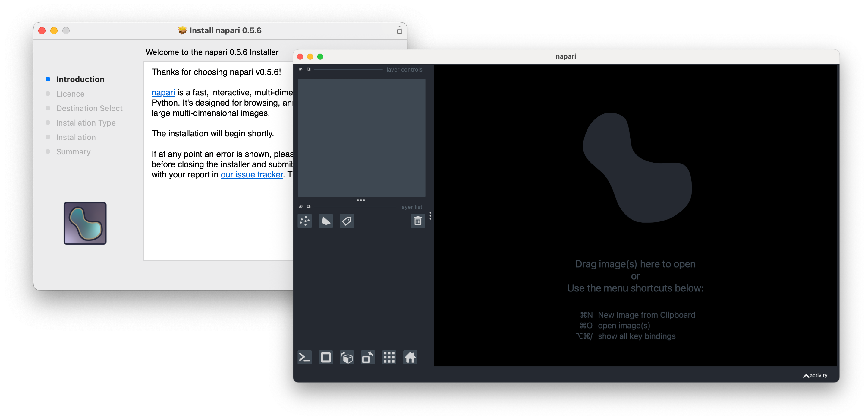The width and height of the screenshot is (868, 420).
Task: Delete selected layer with trash icon
Action: pyautogui.click(x=417, y=221)
